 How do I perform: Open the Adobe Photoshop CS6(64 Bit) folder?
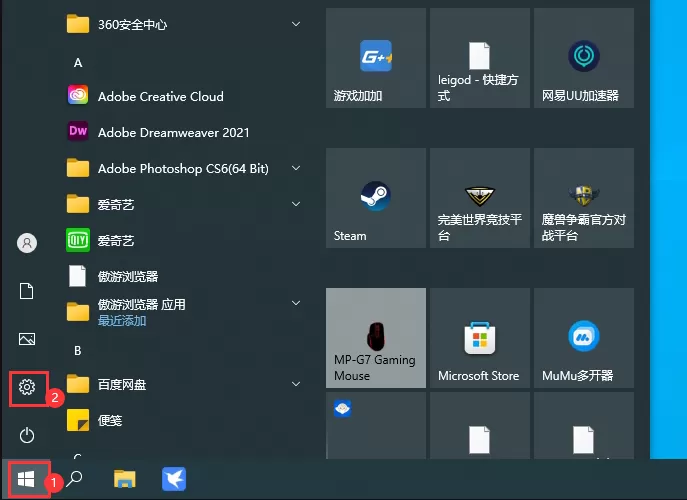click(x=184, y=168)
